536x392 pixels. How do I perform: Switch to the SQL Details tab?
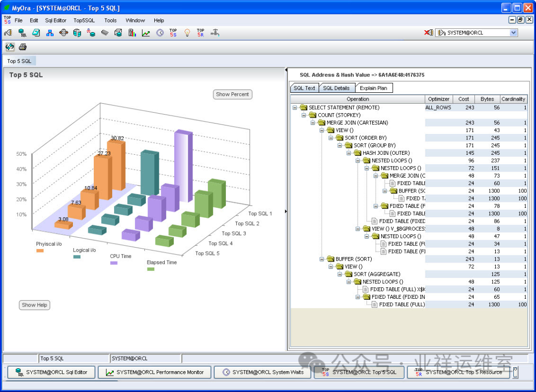point(336,88)
